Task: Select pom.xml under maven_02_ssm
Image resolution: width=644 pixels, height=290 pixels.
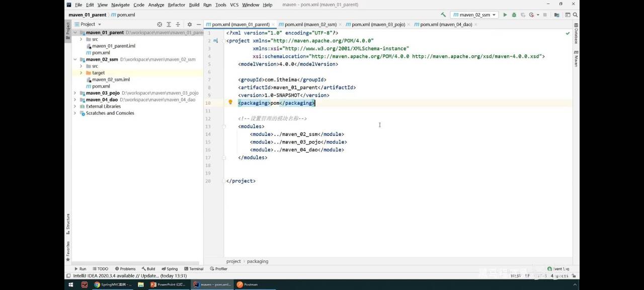Action: point(101,87)
